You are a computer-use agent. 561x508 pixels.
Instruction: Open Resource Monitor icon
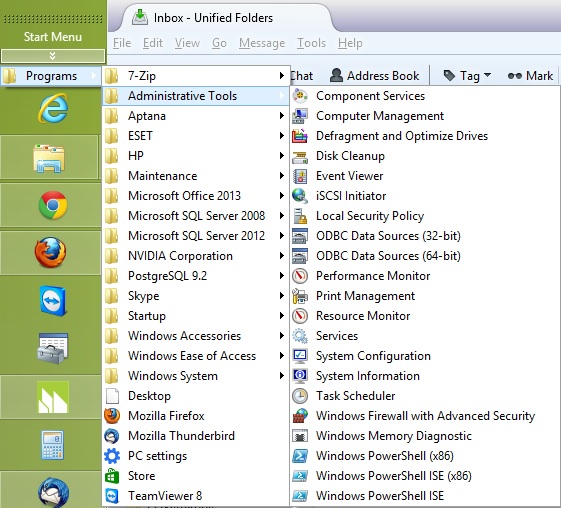300,316
